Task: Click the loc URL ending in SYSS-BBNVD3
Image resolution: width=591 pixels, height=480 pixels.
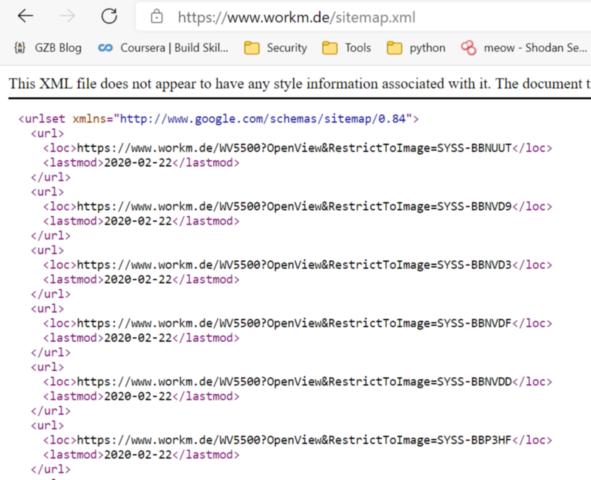Action: click(x=294, y=265)
